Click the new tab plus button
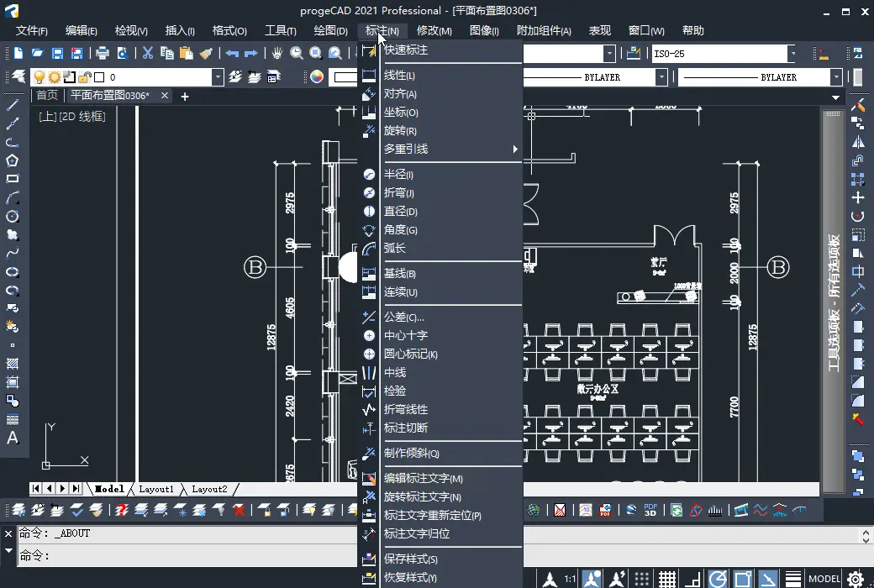Image resolution: width=874 pixels, height=588 pixels. [x=185, y=96]
